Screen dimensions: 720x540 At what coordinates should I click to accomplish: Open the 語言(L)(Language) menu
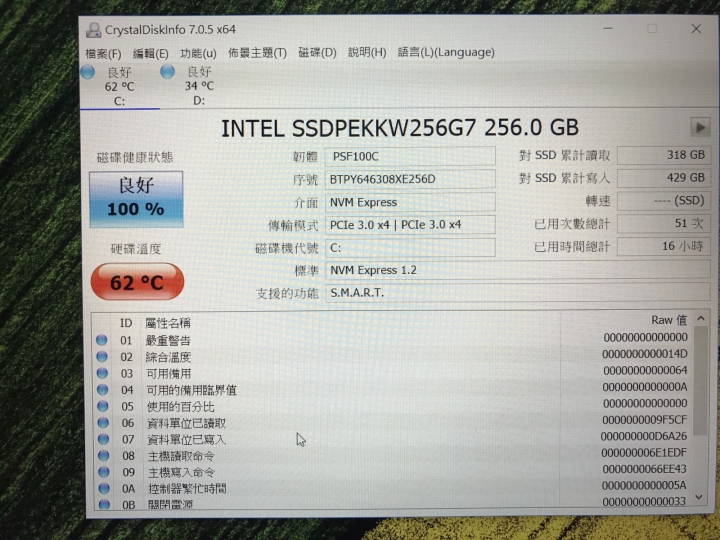(446, 52)
